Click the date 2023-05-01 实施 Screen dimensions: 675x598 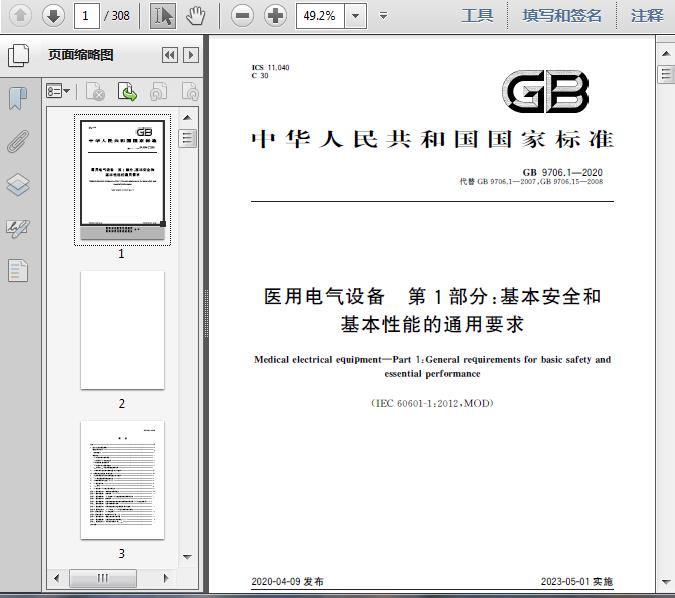(577, 581)
